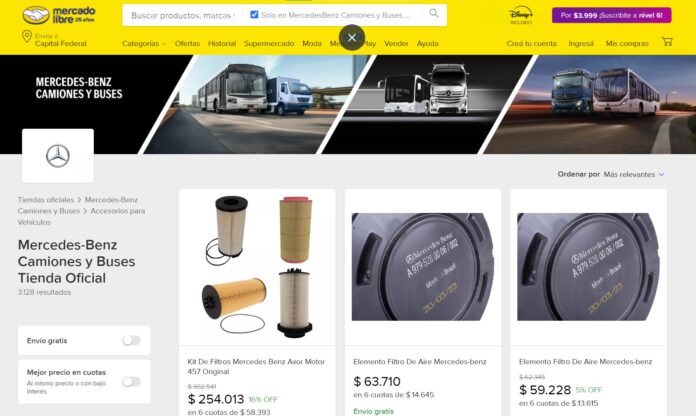Expand the Categorías dropdown

[x=144, y=44]
